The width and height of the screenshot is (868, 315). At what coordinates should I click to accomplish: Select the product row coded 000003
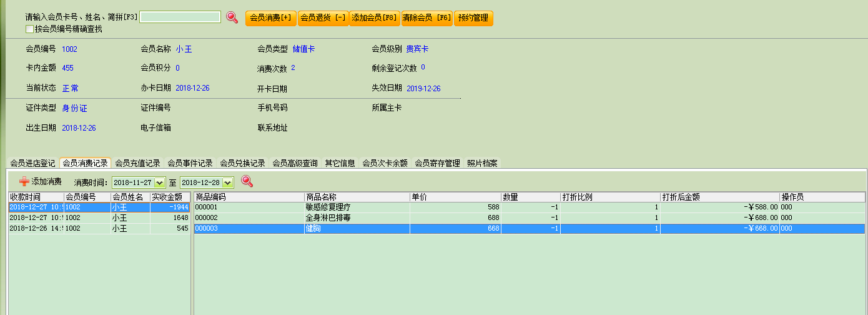(x=530, y=229)
